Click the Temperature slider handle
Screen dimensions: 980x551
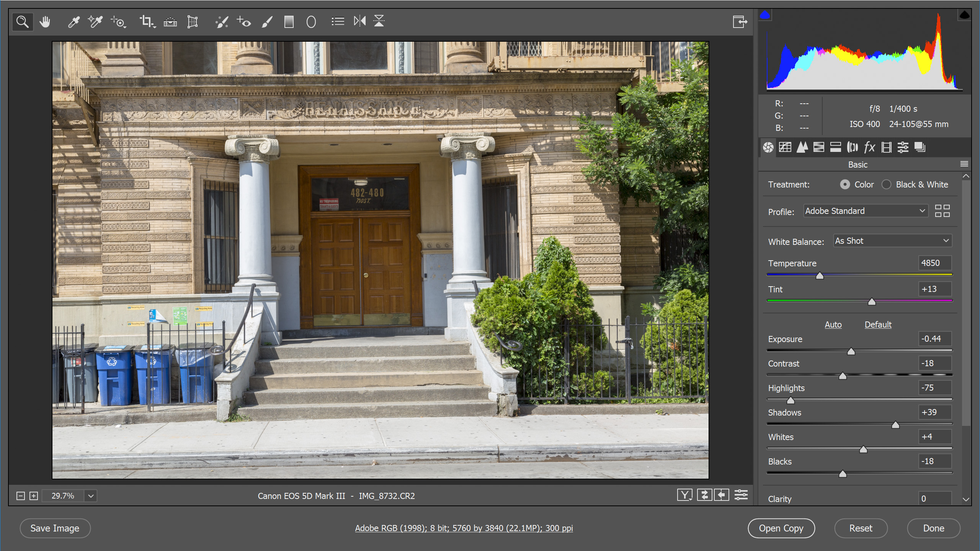[820, 276]
